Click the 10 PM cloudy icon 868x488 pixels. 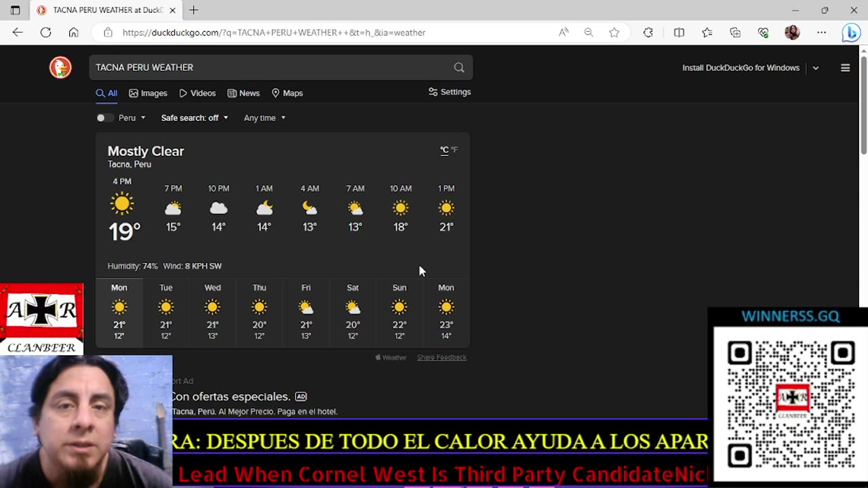218,208
